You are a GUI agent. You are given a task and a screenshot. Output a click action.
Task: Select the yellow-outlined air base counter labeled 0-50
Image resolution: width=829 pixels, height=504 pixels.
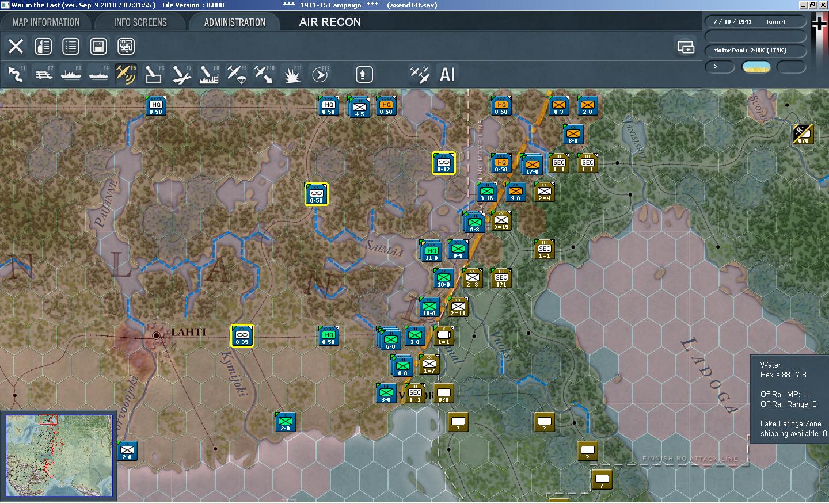[x=316, y=194]
